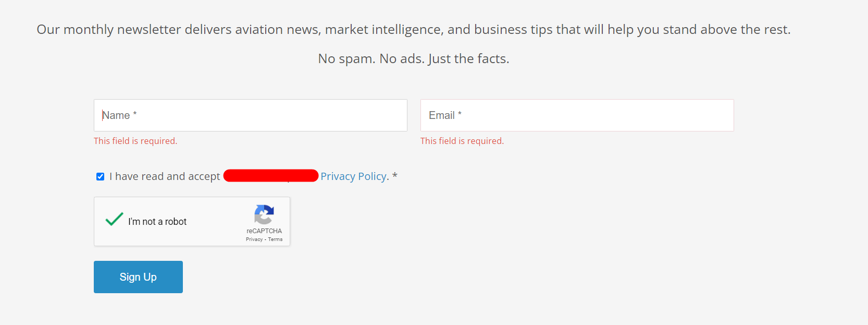
Task: Click the "I'm not a robot" label
Action: (x=157, y=222)
